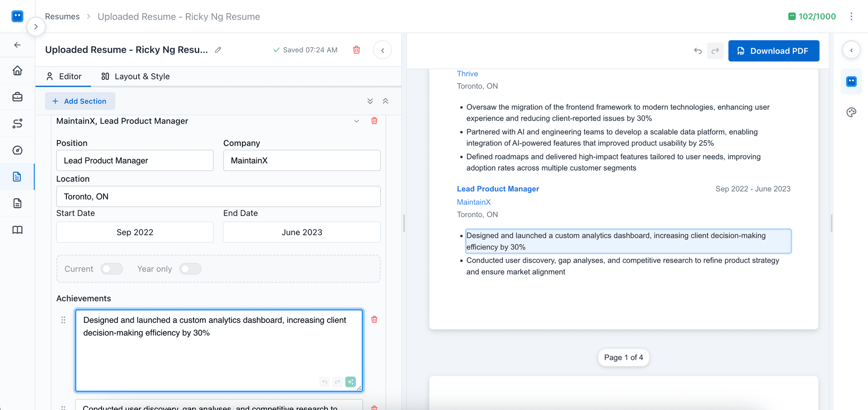Delete resume using the header trash icon
Viewport: 868px width, 410px height.
point(356,50)
